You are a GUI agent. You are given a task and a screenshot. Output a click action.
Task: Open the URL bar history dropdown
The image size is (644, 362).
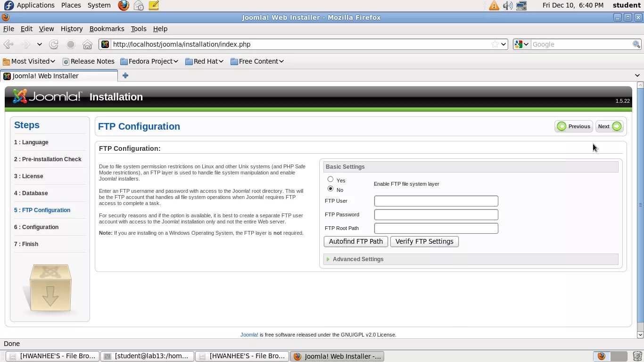tap(504, 44)
